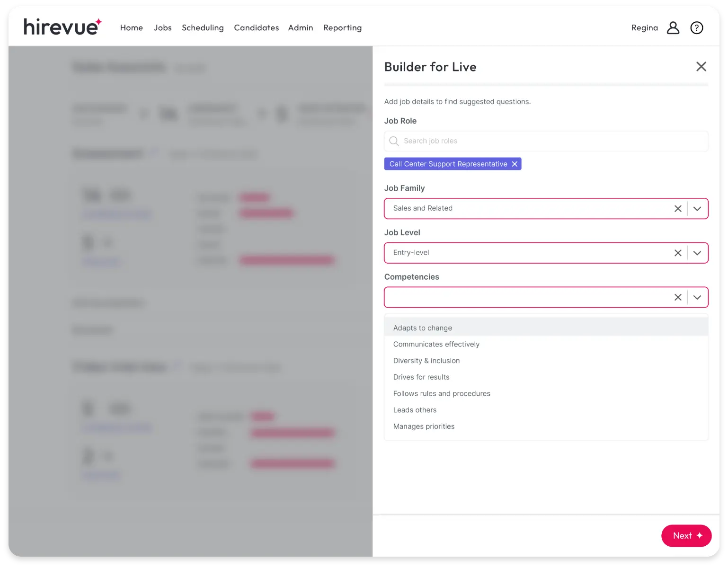The height and width of the screenshot is (568, 728).
Task: Open the help question mark icon
Action: click(x=696, y=28)
